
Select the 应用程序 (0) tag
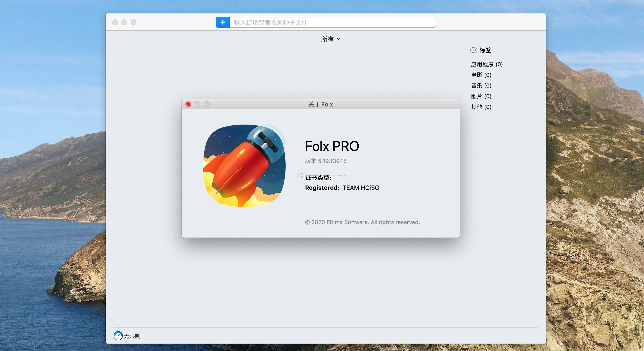point(487,64)
